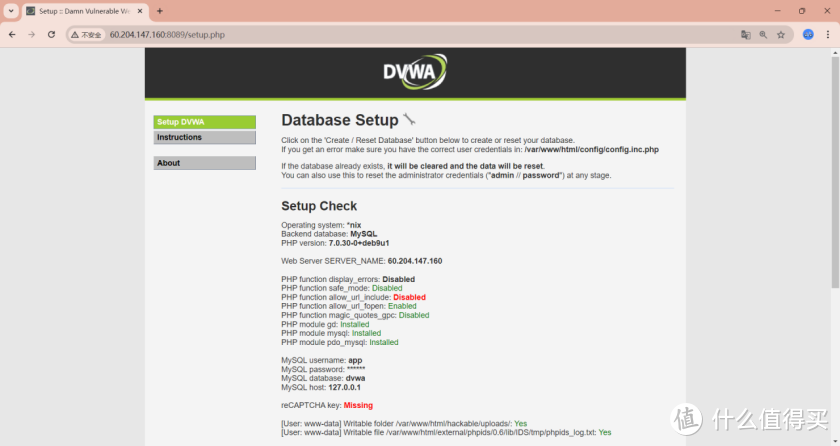Viewport: 840px width, 446px height.
Task: Close the Setup :: Damn Vulnerable tab
Action: click(140, 11)
